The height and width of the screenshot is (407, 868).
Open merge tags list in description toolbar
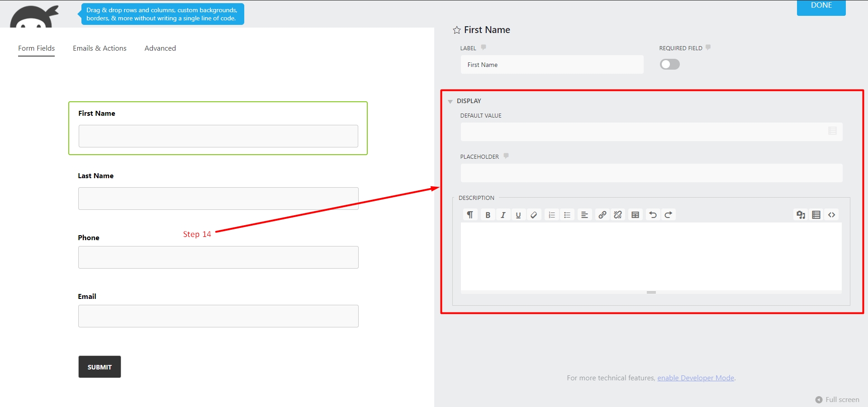pyautogui.click(x=816, y=215)
